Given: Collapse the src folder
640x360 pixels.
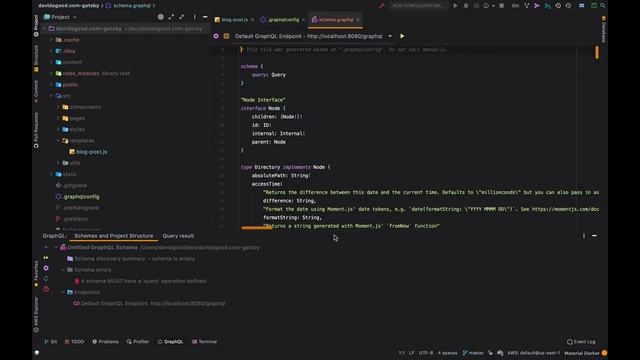Looking at the screenshot, I should (51, 96).
